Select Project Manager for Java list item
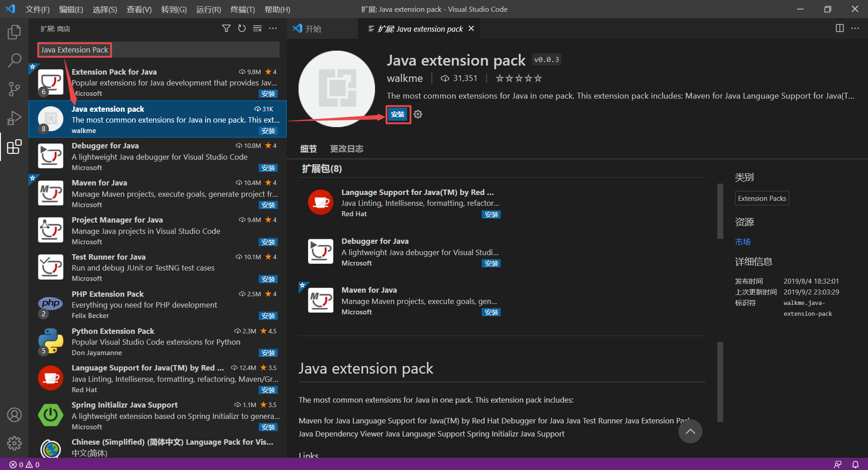Screen dimensions: 868x470 click(158, 230)
